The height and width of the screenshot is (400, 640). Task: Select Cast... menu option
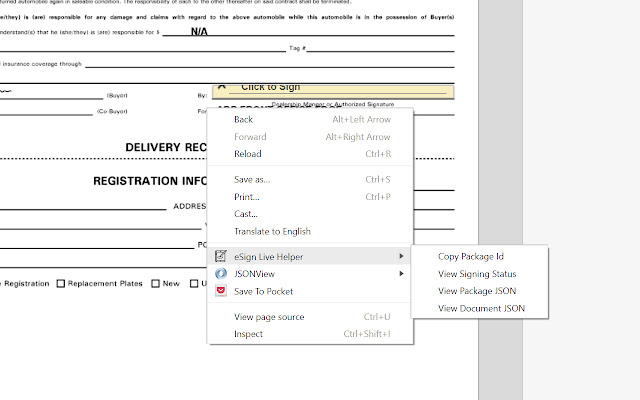coord(310,214)
